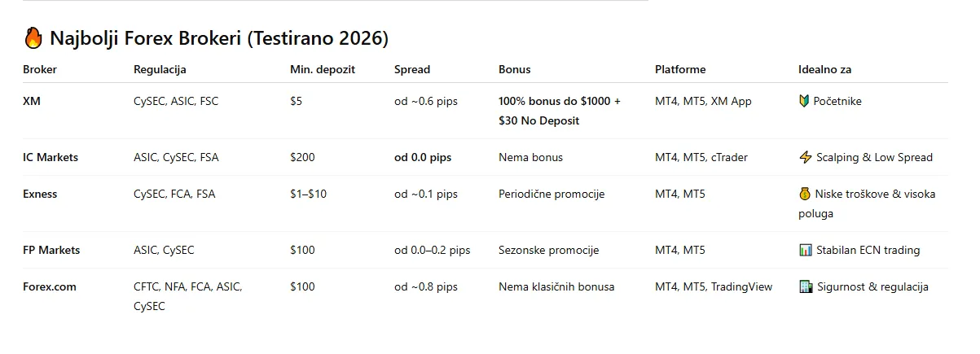The width and height of the screenshot is (980, 354).
Task: Click the building icon beside Sigurnost
Action: [805, 287]
